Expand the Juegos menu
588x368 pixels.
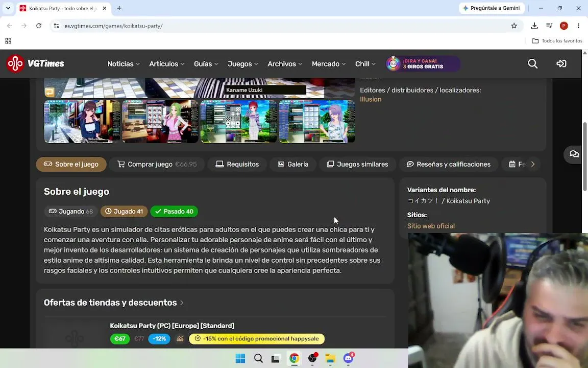(x=242, y=64)
